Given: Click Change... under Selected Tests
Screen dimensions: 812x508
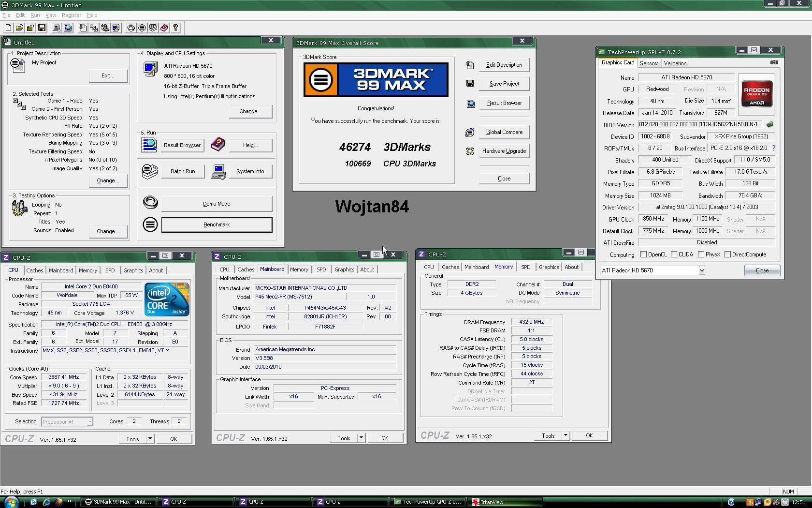Looking at the screenshot, I should (108, 180).
